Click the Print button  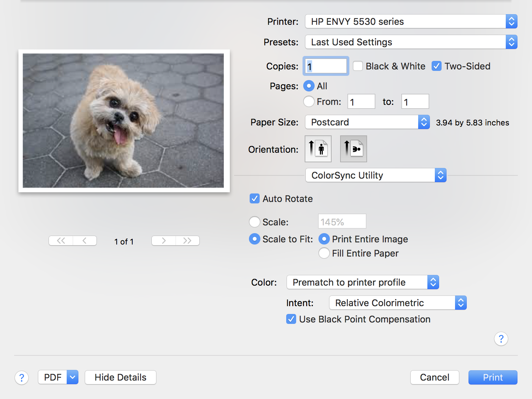point(493,377)
